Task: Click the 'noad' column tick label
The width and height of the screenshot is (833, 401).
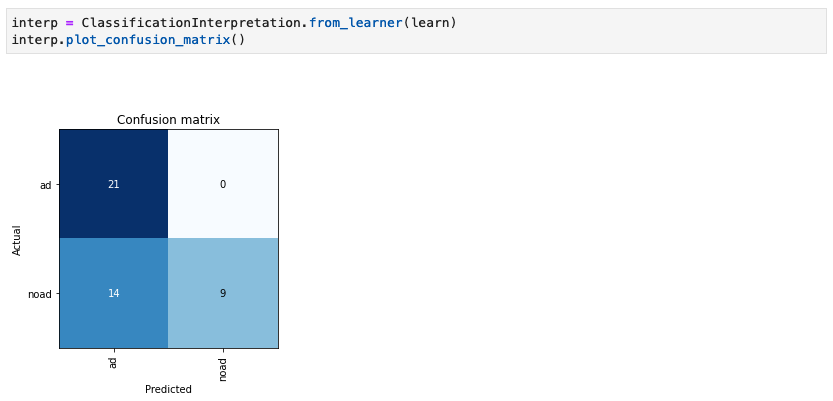Action: [x=223, y=369]
